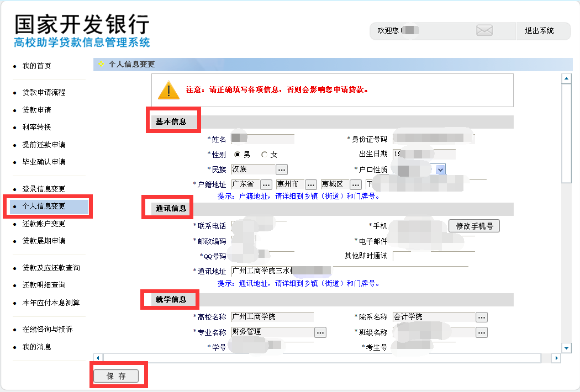Click 退出系统 to log out
This screenshot has width=580, height=392.
(539, 31)
